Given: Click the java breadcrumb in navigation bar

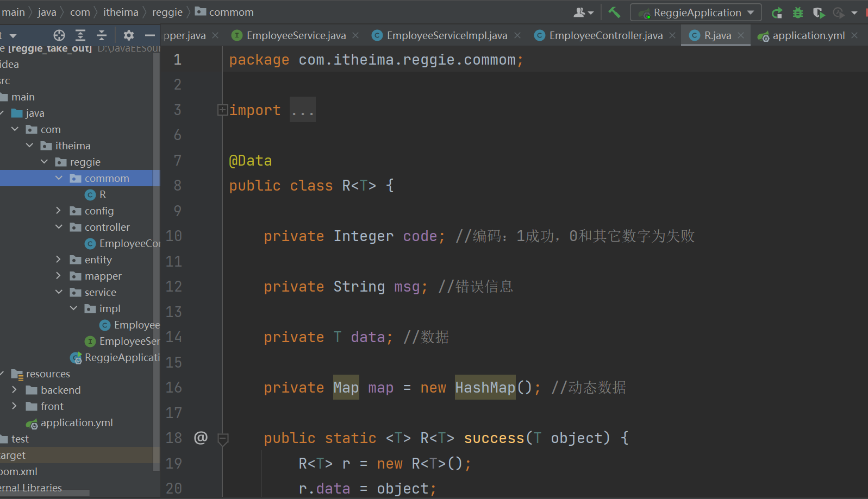Looking at the screenshot, I should (47, 12).
